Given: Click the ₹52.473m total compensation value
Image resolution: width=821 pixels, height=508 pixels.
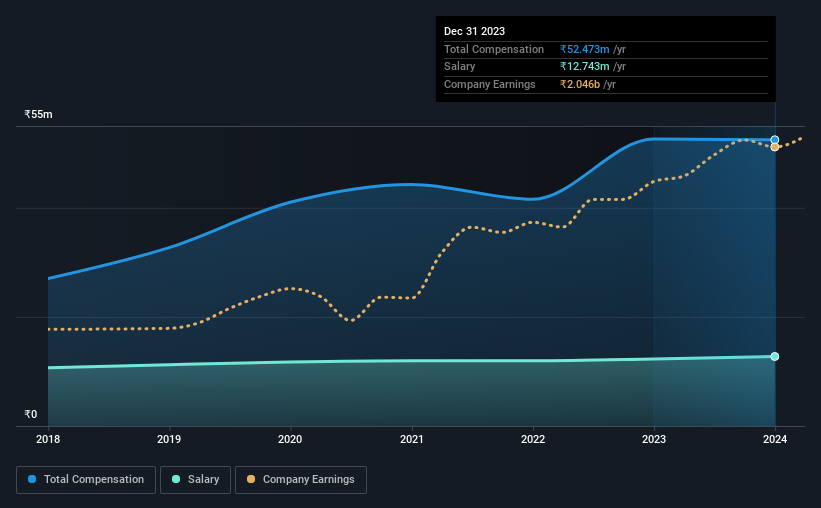Looking at the screenshot, I should point(584,49).
